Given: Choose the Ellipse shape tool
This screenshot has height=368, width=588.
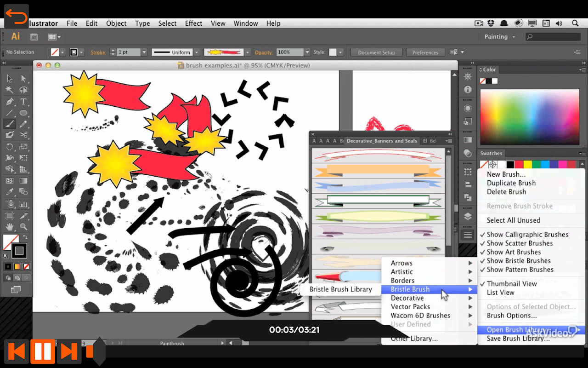Looking at the screenshot, I should pos(23,113).
